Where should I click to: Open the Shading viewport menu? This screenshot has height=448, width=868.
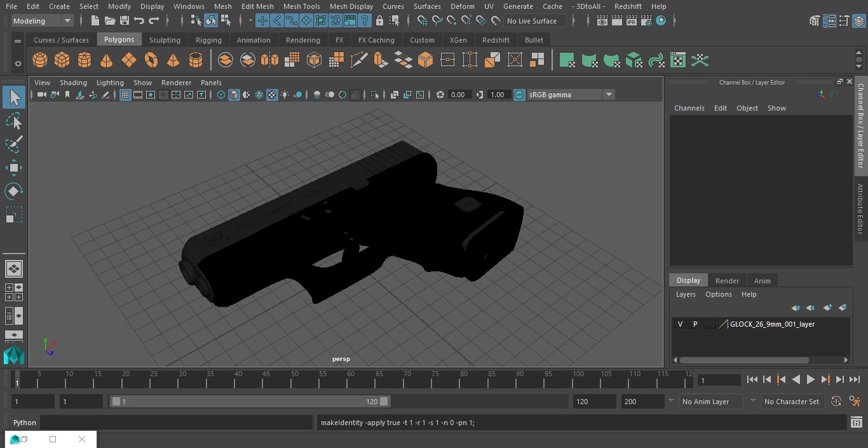(73, 83)
